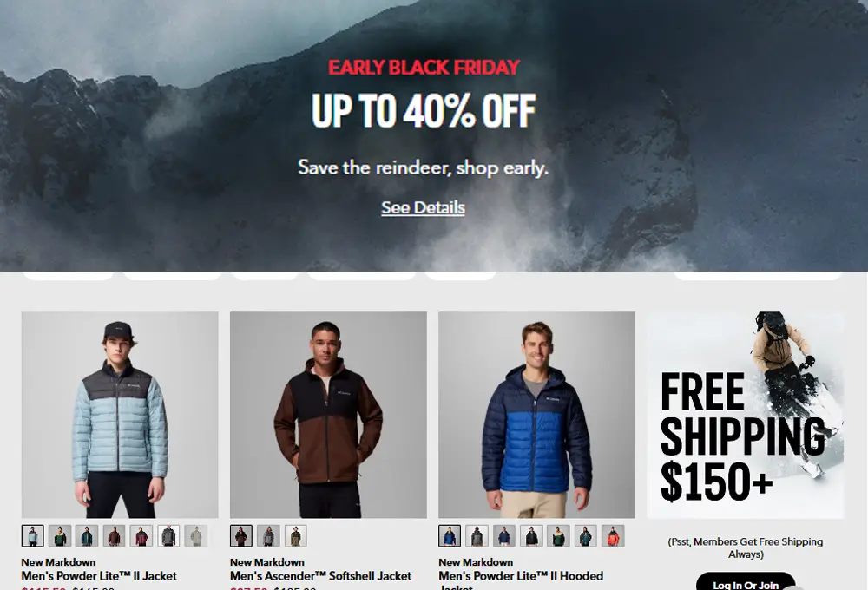Select the gray Ascender Softshell Jacket swatch

click(268, 535)
